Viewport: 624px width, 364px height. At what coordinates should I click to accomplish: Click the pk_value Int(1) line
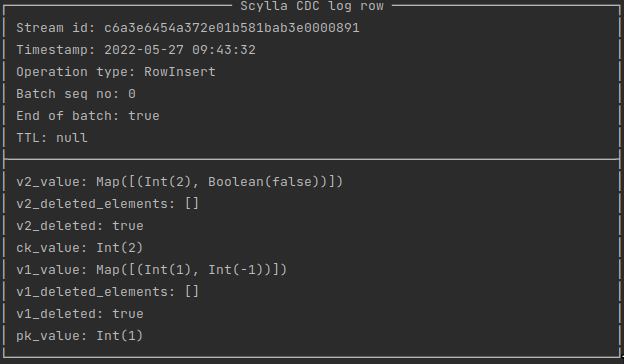[80, 336]
